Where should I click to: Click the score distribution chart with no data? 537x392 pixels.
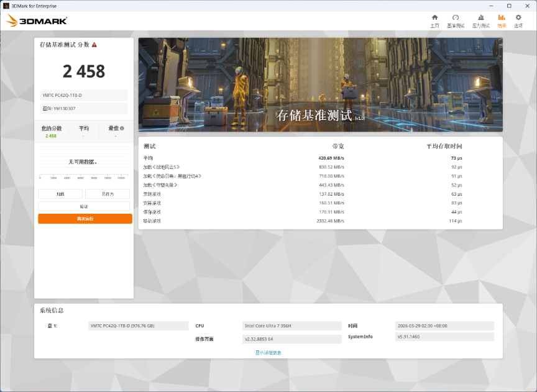tap(84, 162)
